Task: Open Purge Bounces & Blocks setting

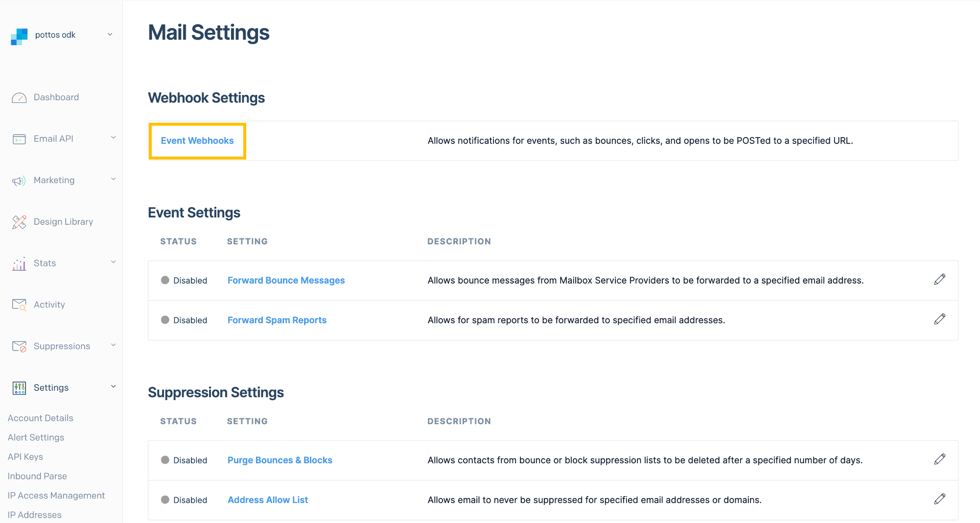Action: pyautogui.click(x=280, y=460)
